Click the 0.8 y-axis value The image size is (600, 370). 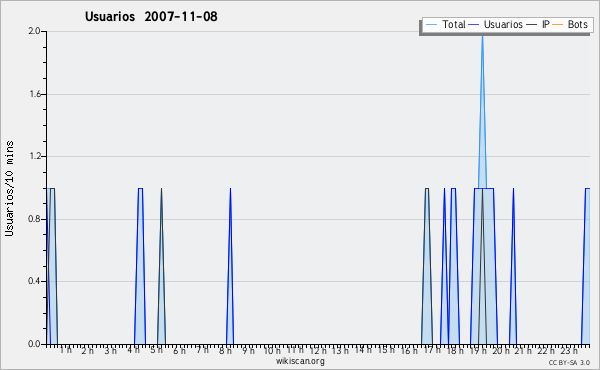(x=34, y=219)
